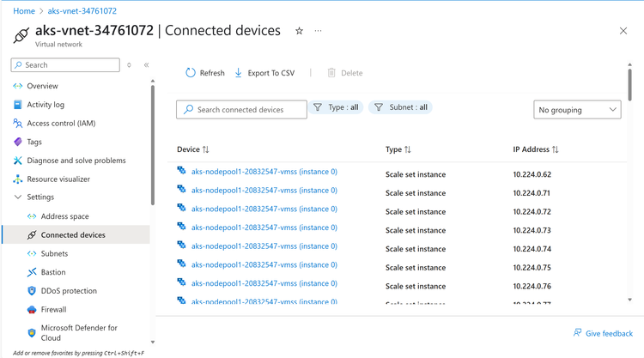The height and width of the screenshot is (358, 644).
Task: Click the Firewall icon in sidebar
Action: 32,309
